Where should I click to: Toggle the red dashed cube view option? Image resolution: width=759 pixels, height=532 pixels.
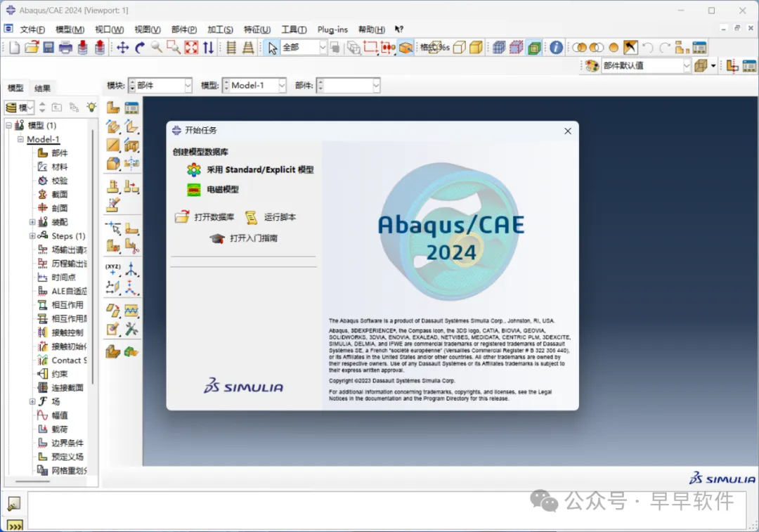(517, 48)
